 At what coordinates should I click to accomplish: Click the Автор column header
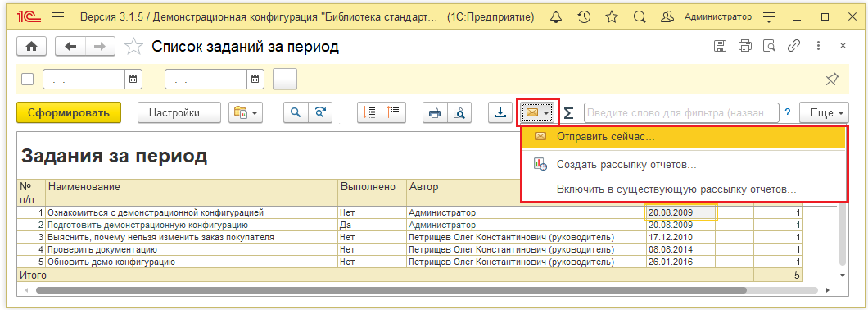tap(464, 193)
